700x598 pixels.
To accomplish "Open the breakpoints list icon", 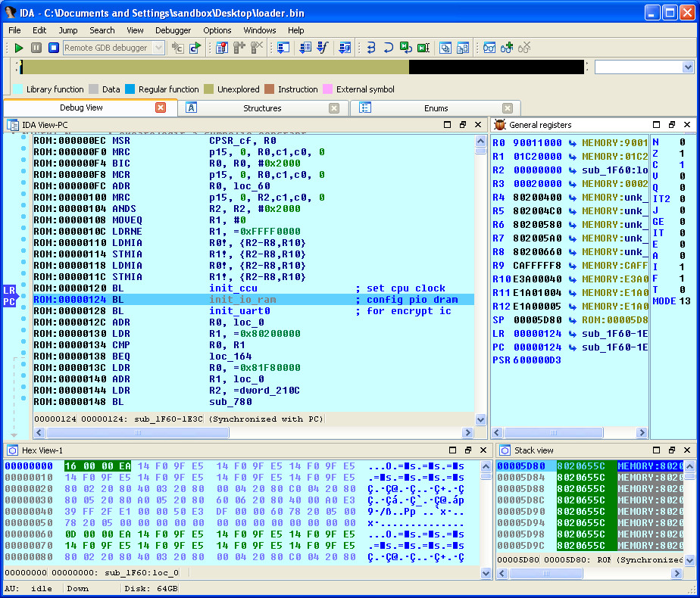I will pos(222,48).
